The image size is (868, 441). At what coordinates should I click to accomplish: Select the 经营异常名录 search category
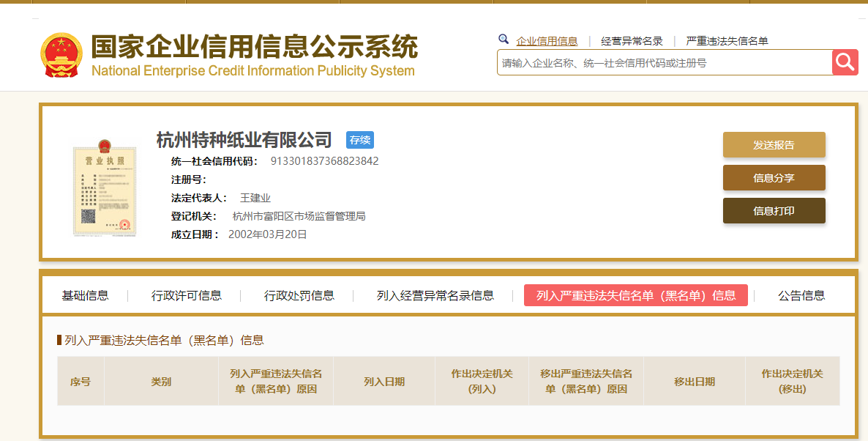[632, 41]
